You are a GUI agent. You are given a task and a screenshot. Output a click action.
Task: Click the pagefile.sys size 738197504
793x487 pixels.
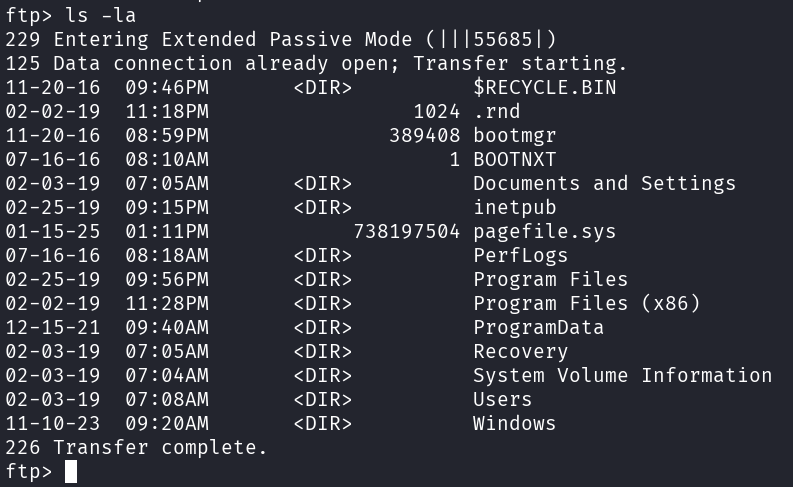407,231
